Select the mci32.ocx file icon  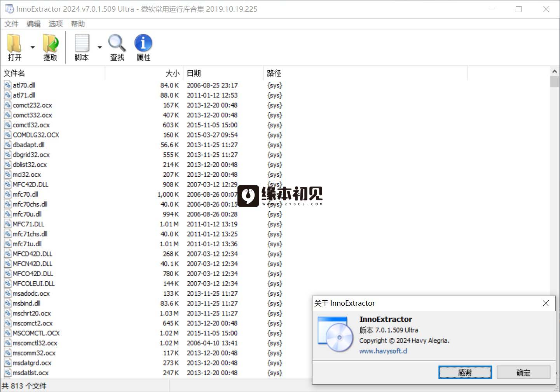tap(8, 174)
